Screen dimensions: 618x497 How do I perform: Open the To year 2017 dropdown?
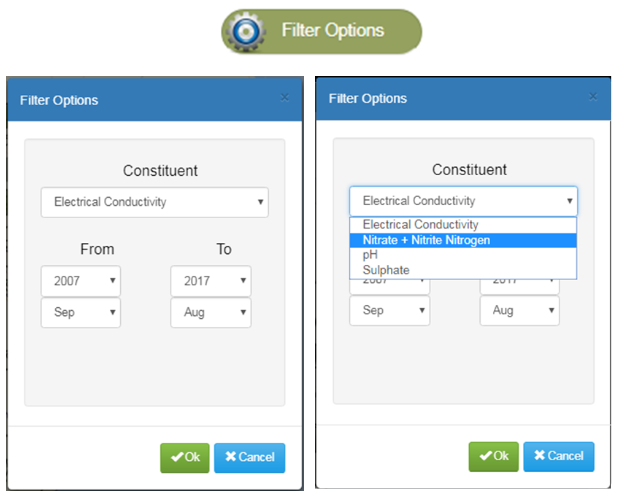point(211,281)
